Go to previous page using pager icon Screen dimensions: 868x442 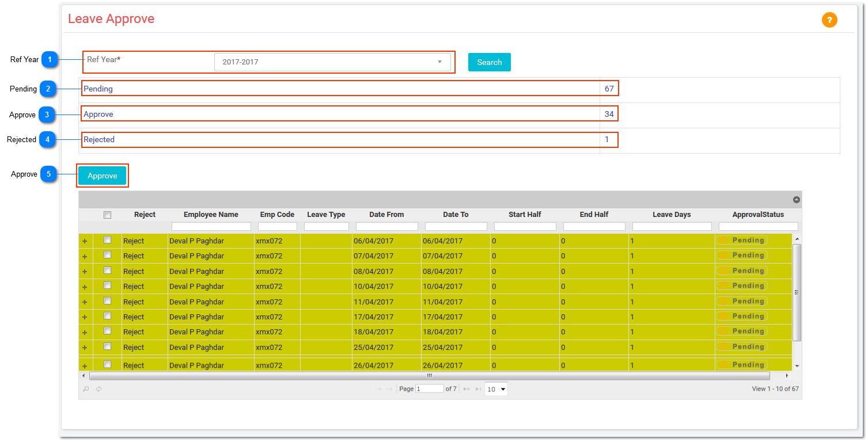[x=389, y=389]
